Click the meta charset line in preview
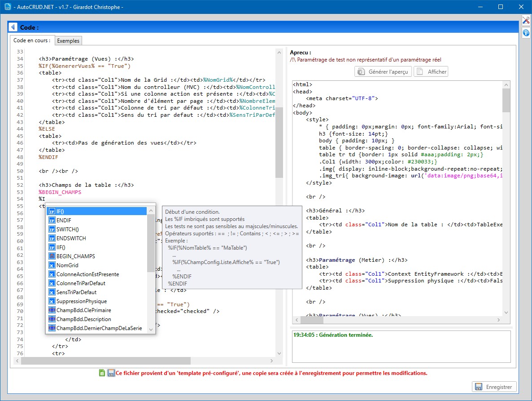 342,98
